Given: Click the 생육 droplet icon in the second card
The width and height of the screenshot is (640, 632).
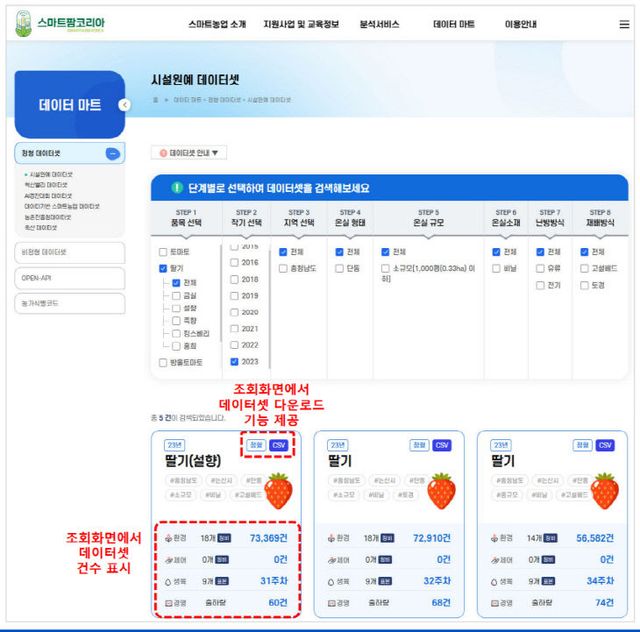Looking at the screenshot, I should [330, 581].
